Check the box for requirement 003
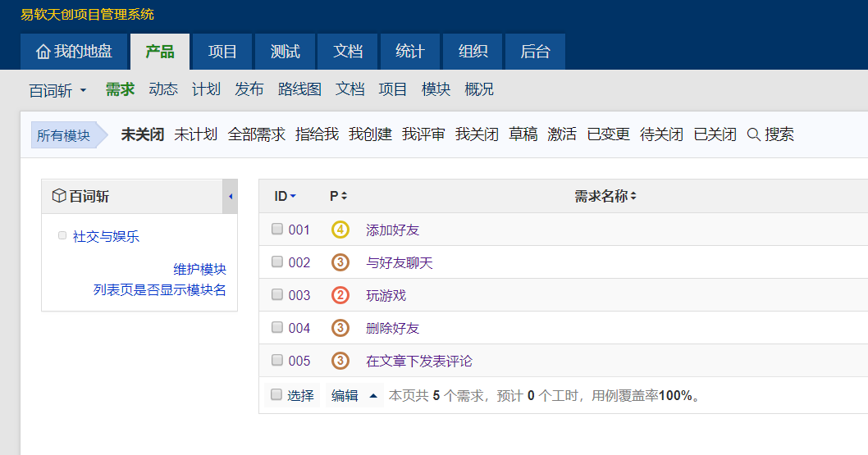The image size is (868, 455). pyautogui.click(x=276, y=294)
